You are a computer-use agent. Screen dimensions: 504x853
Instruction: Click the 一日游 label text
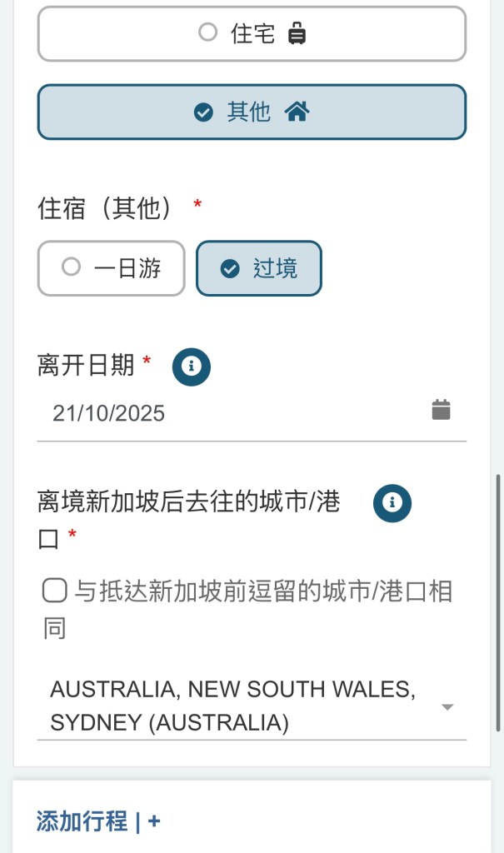pos(127,268)
